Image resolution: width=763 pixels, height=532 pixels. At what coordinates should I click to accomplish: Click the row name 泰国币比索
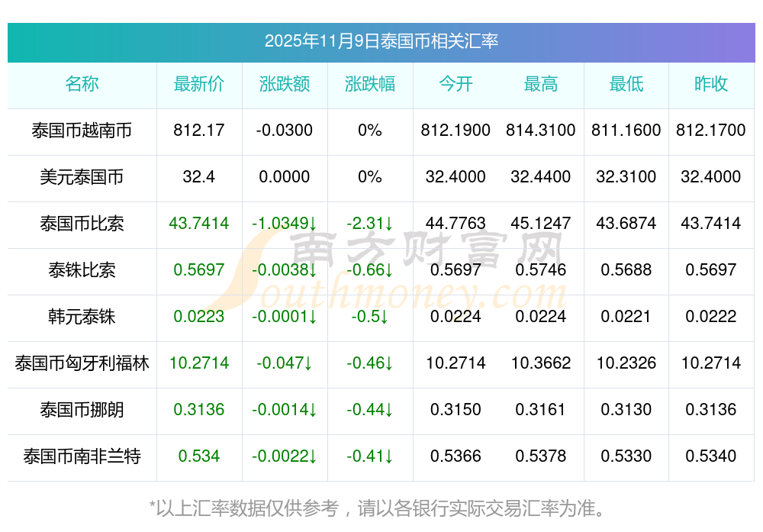pos(82,224)
